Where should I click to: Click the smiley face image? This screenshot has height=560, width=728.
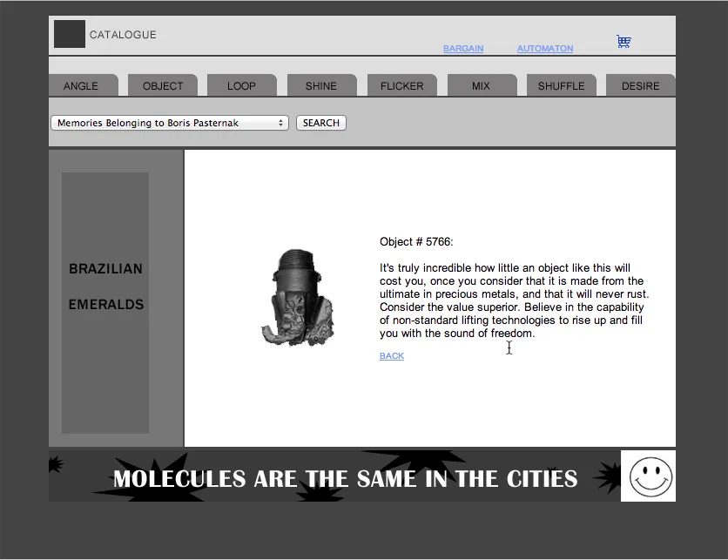650,476
